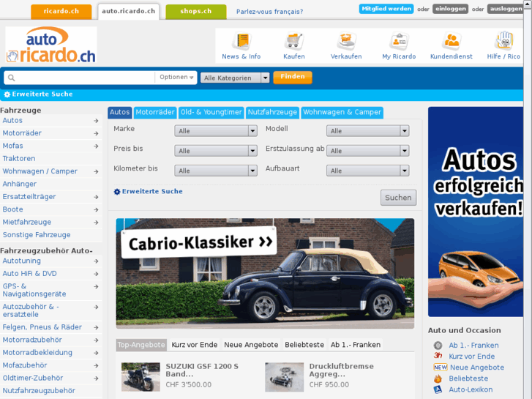The image size is (532, 399).
Task: Click the Suchen button
Action: (398, 198)
